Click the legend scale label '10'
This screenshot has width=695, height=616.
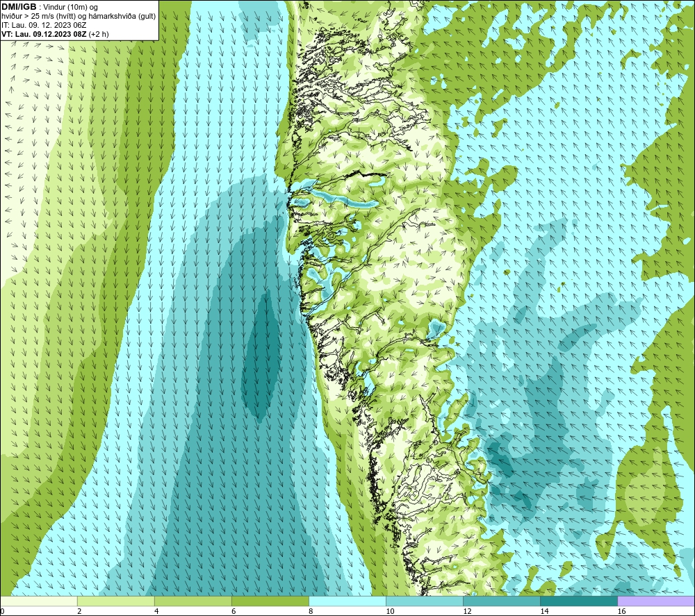coord(390,612)
